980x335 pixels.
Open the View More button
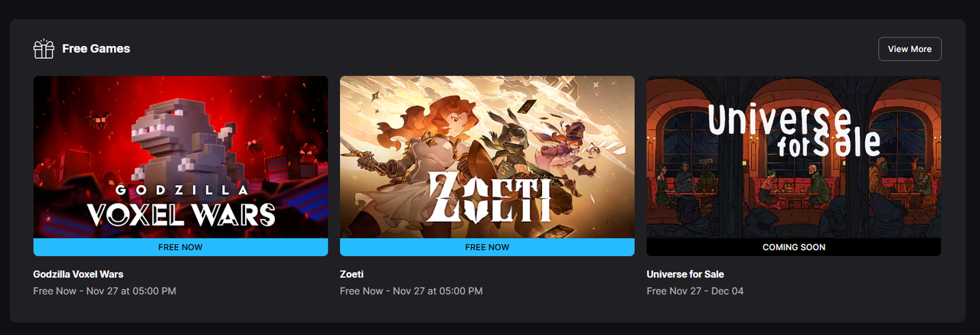click(x=910, y=49)
